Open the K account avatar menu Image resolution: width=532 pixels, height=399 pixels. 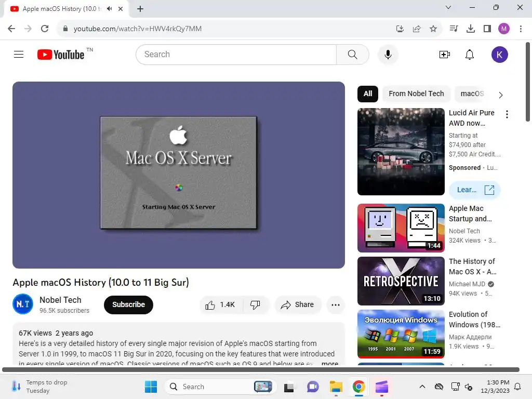pos(499,54)
